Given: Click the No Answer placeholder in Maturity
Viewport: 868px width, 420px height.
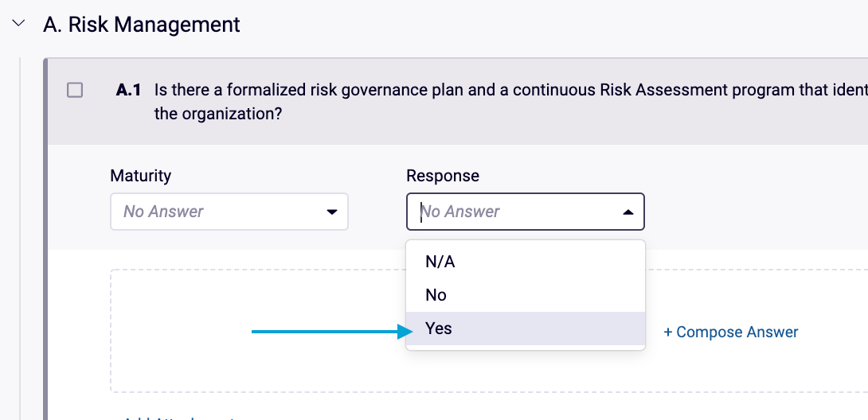Looking at the screenshot, I should coord(163,212).
